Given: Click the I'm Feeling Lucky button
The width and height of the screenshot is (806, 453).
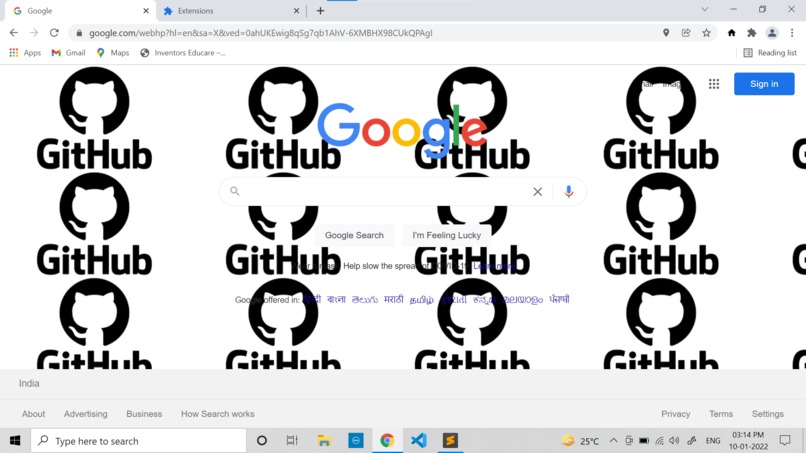Looking at the screenshot, I should pyautogui.click(x=447, y=235).
